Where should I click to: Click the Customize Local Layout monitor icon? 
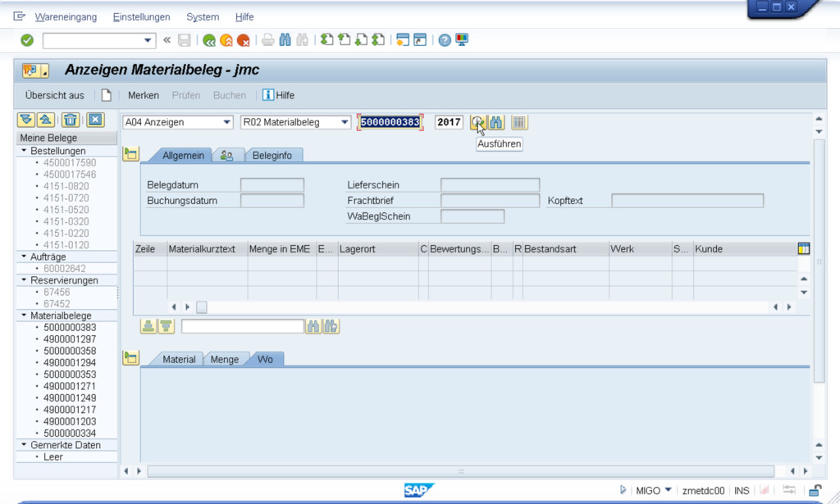coord(463,40)
